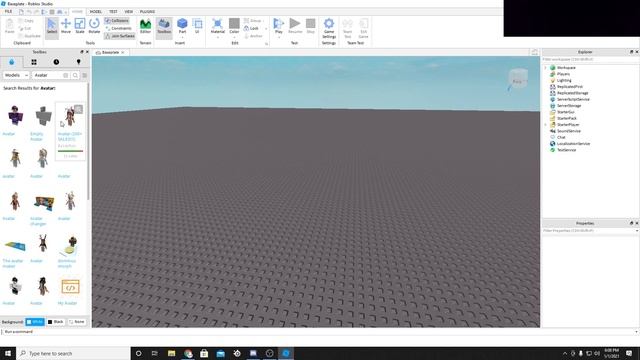
Task: Select the Empty Avatar model thumbnail
Action: (x=43, y=116)
